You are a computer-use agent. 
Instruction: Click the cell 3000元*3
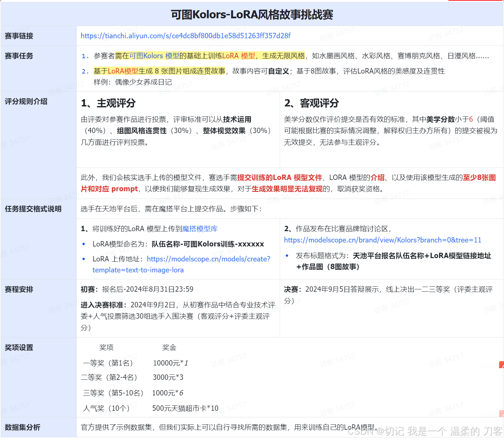(168, 377)
